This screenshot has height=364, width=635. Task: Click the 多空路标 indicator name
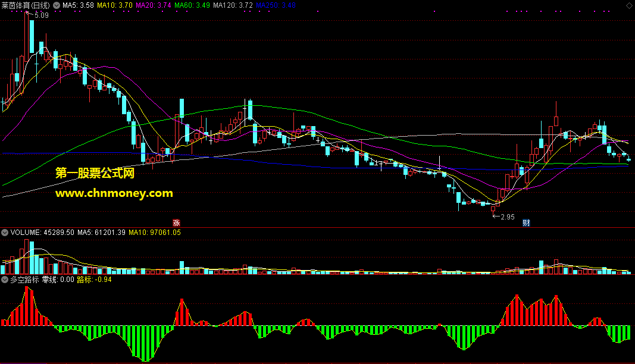[x=25, y=280]
